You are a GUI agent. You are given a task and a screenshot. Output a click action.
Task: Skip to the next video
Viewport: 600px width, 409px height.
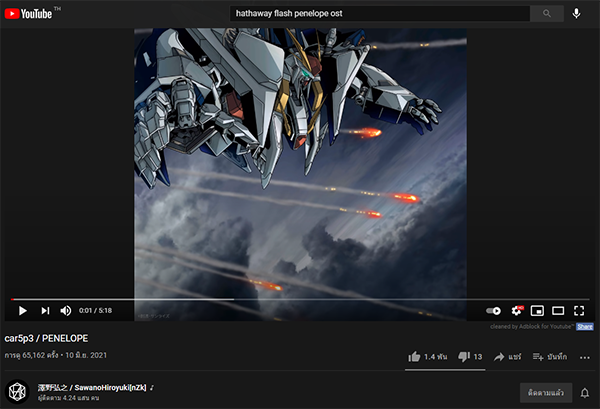(45, 311)
